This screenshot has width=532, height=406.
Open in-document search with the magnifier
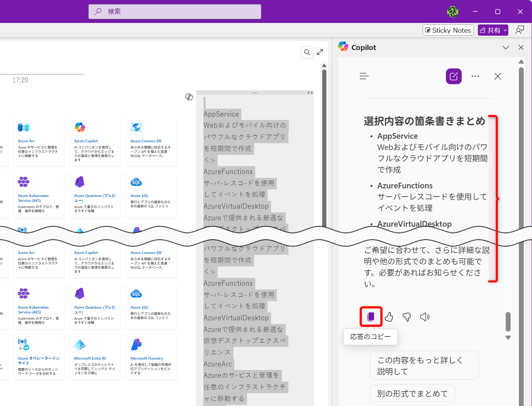(307, 52)
